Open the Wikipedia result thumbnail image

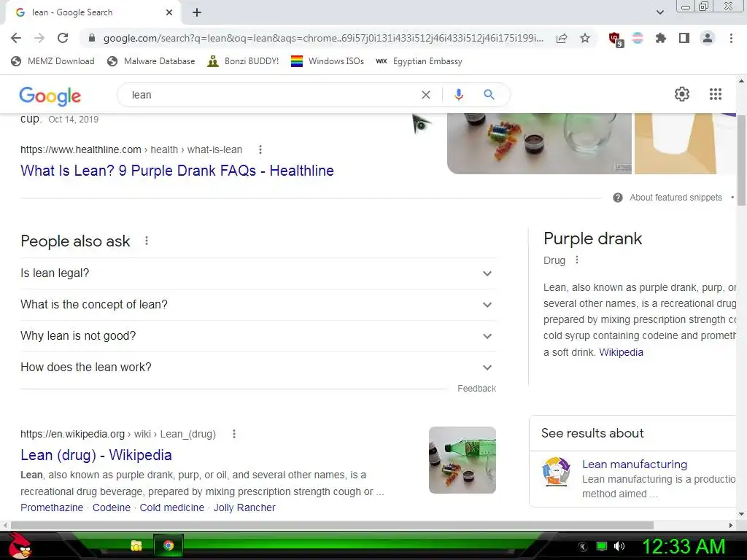pyautogui.click(x=462, y=460)
